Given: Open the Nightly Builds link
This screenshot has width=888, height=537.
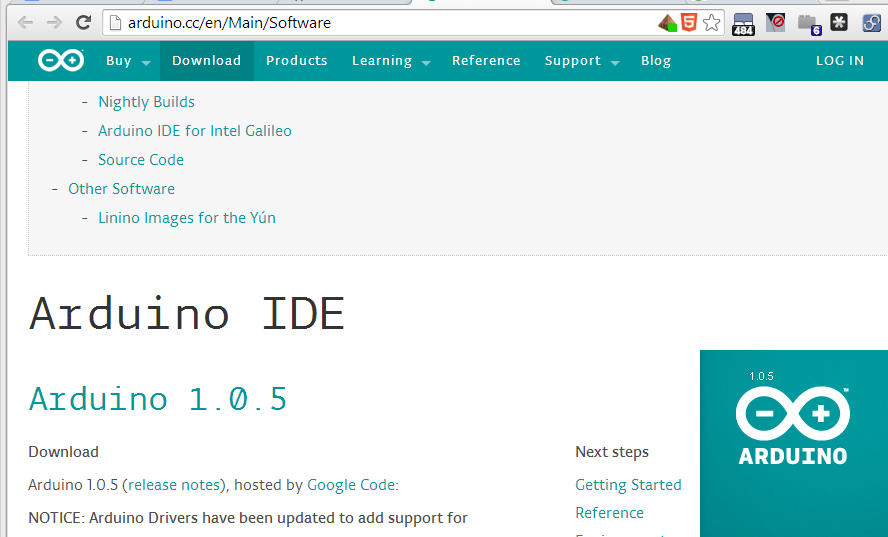Looking at the screenshot, I should 146,102.
